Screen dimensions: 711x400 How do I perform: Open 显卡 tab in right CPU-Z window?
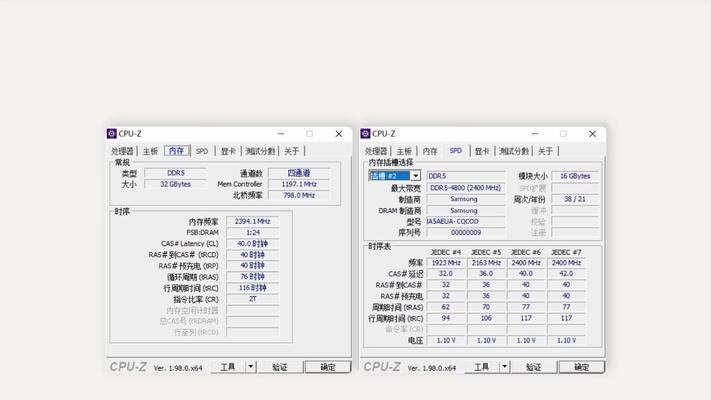482,151
